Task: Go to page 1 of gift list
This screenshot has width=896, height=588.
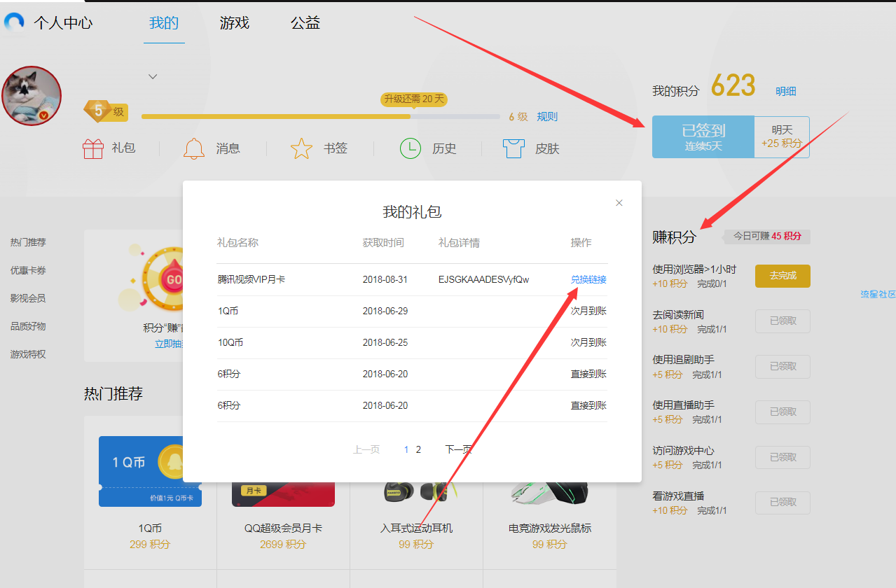Action: tap(406, 449)
